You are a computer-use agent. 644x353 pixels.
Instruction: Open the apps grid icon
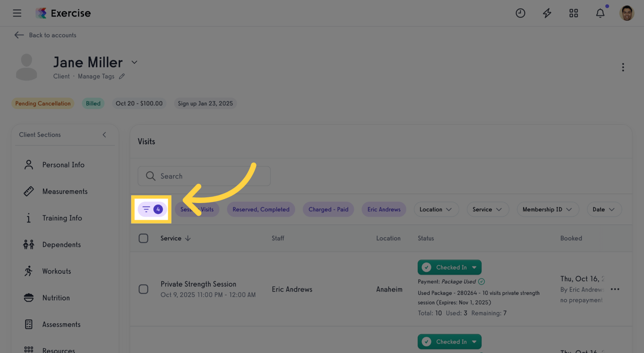tap(574, 13)
